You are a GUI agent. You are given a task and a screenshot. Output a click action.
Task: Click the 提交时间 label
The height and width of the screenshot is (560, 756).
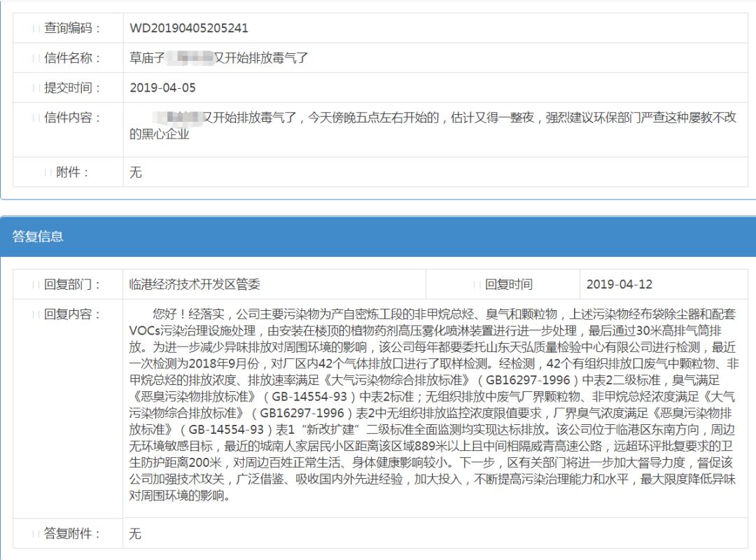[71, 87]
